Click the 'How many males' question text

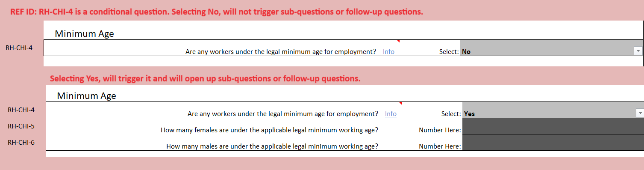click(272, 146)
